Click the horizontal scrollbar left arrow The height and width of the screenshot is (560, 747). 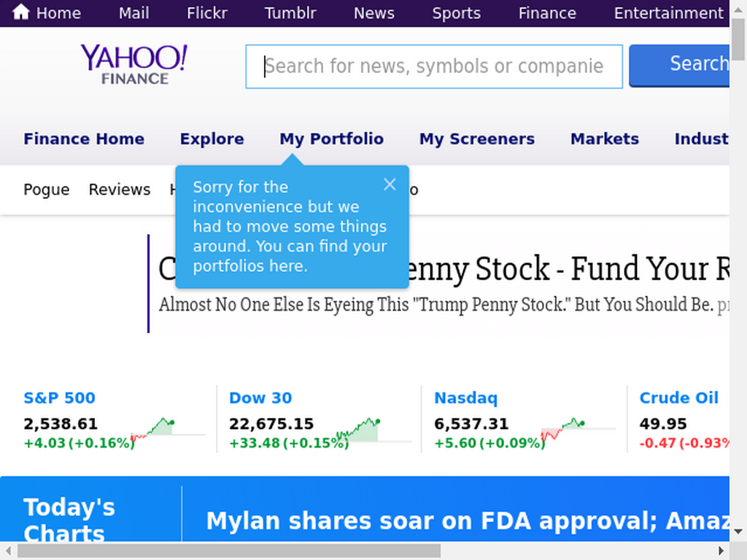(x=8, y=551)
